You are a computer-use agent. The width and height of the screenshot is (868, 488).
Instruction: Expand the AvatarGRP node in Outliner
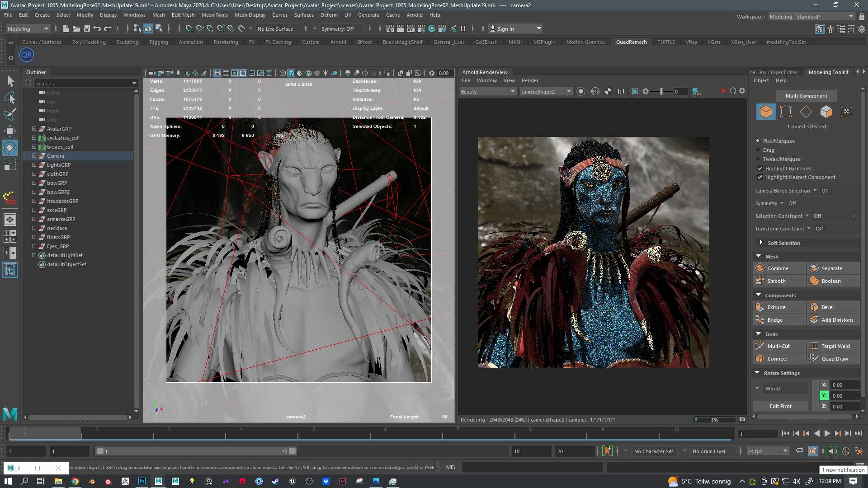click(34, 129)
